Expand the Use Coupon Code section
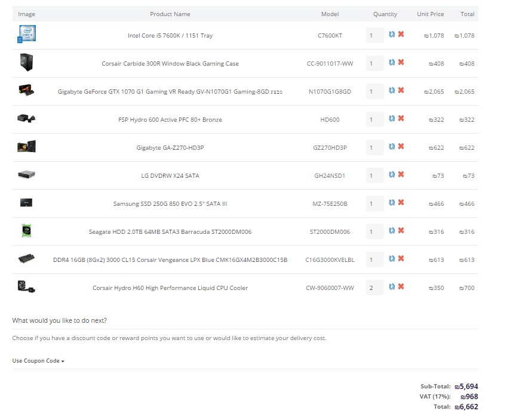507x420 pixels. pyautogui.click(x=38, y=361)
